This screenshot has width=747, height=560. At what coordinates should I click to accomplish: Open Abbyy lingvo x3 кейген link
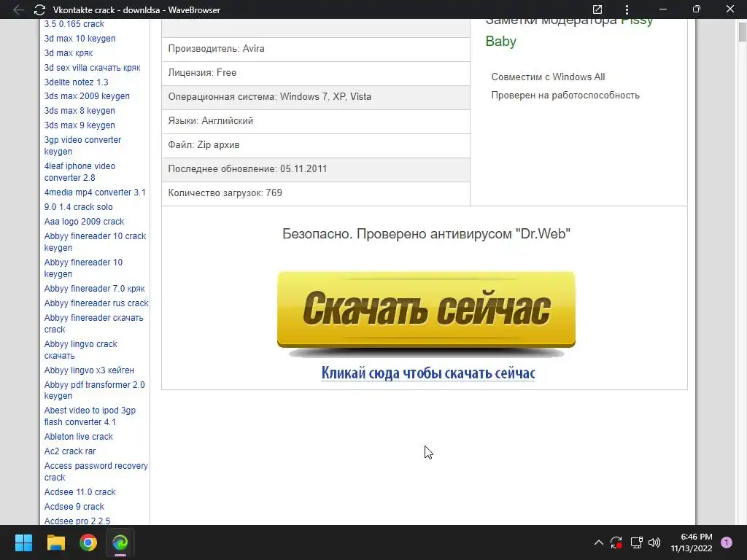click(x=89, y=370)
